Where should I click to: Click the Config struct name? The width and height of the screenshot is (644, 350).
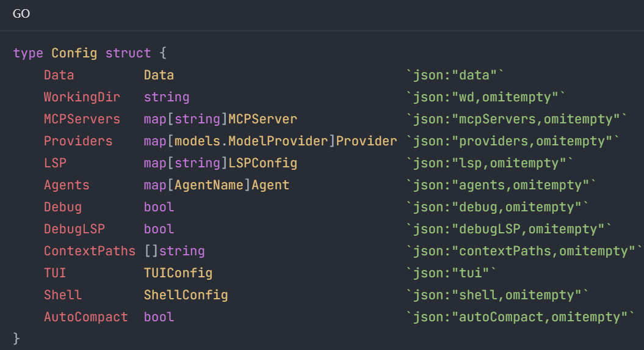pos(74,53)
